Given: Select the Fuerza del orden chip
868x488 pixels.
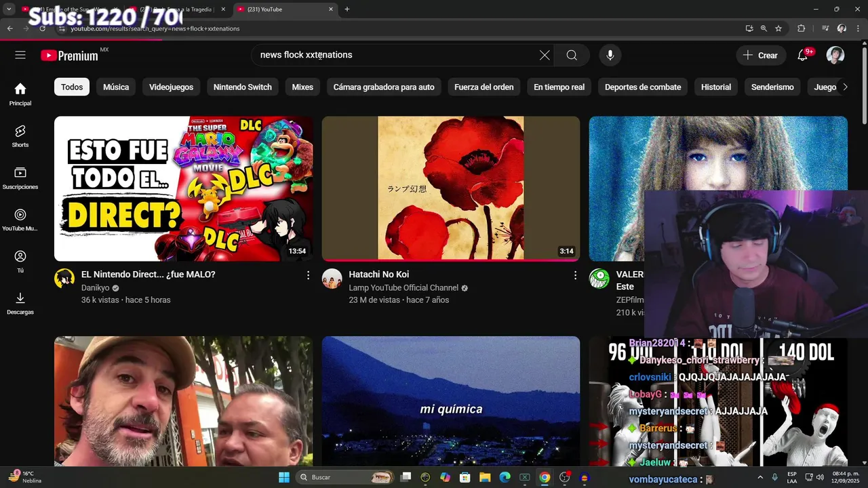Looking at the screenshot, I should (484, 87).
